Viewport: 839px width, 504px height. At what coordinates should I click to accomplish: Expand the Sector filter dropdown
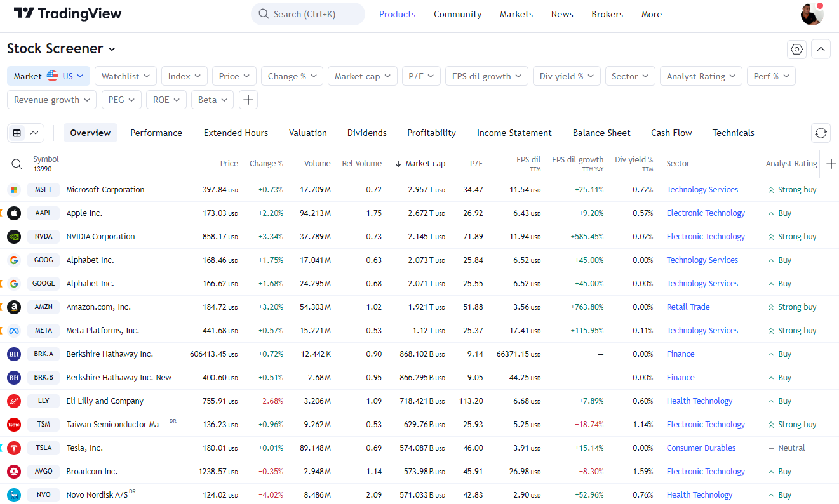630,76
